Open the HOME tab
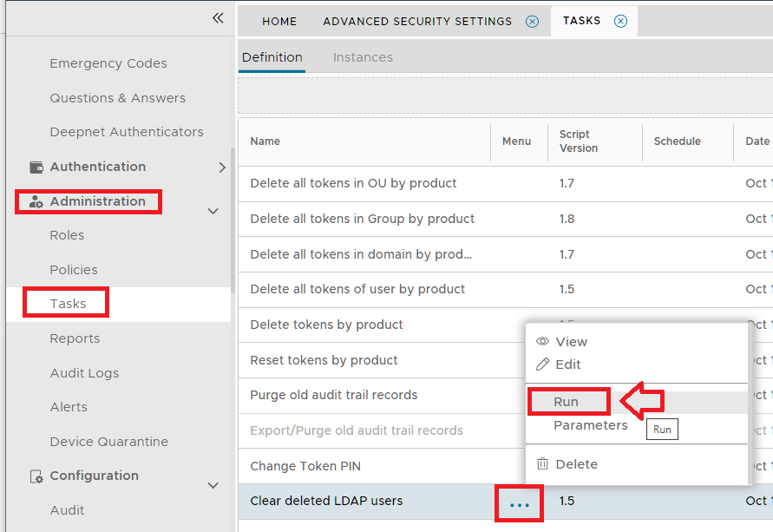This screenshot has height=532, width=773. [279, 22]
